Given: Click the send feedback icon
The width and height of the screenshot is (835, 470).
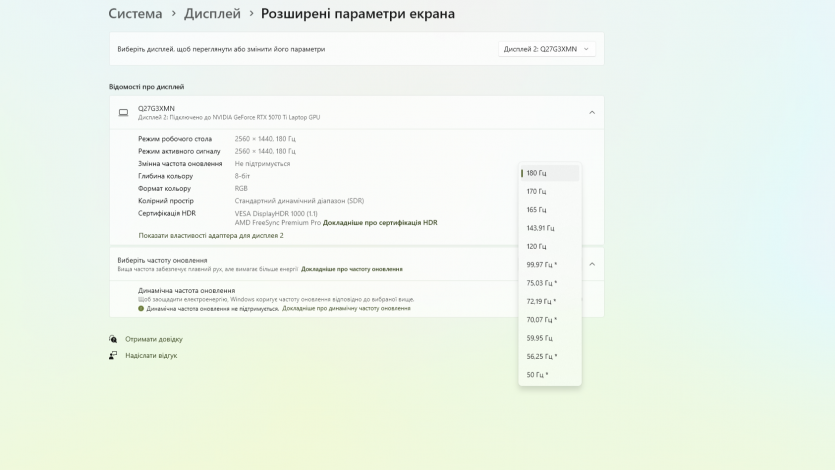Looking at the screenshot, I should pos(113,355).
